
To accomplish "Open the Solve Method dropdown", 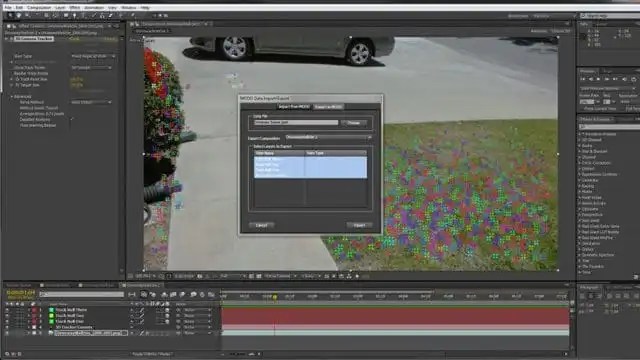I will tap(91, 102).
